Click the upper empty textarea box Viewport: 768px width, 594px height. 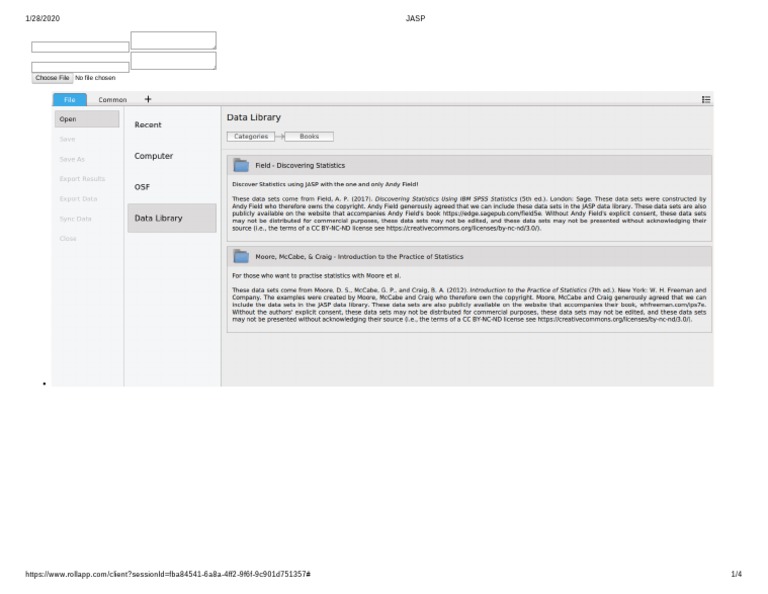pos(173,40)
